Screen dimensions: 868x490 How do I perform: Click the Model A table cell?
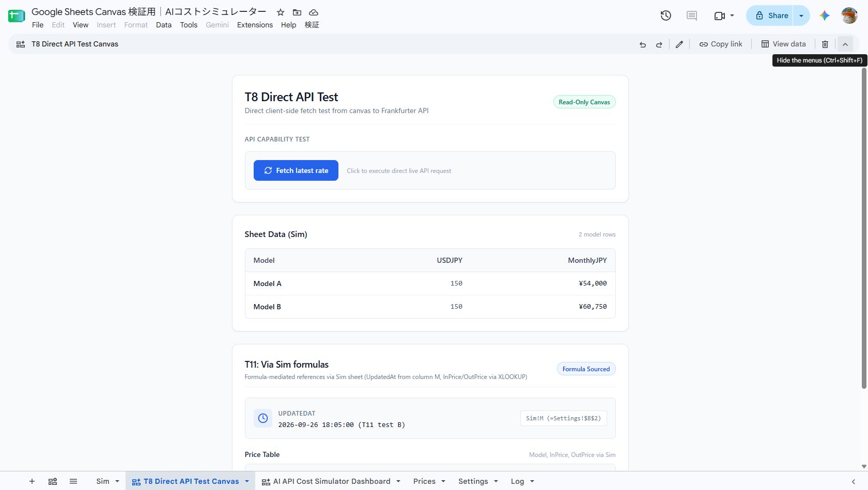267,283
